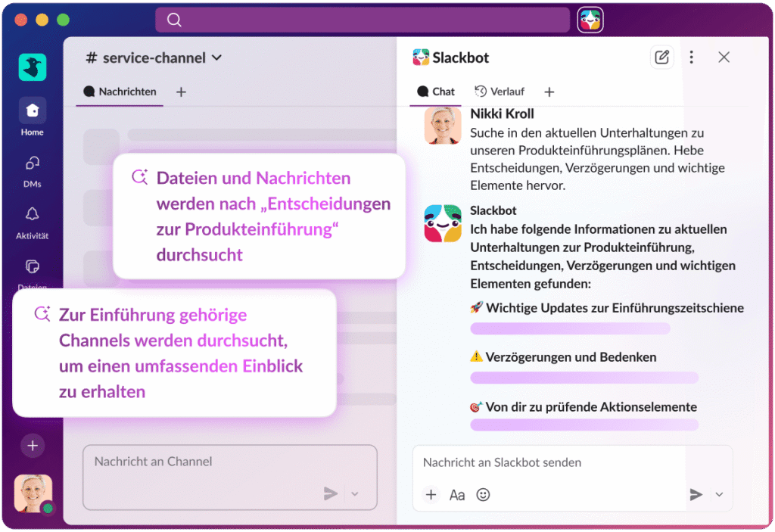Open the workspace bird logo icon

[x=33, y=67]
